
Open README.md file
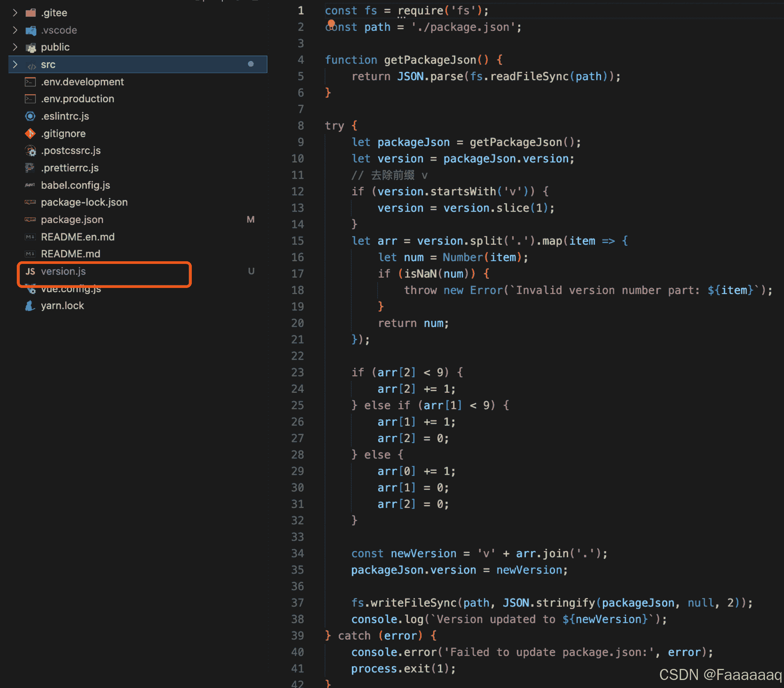click(x=71, y=254)
